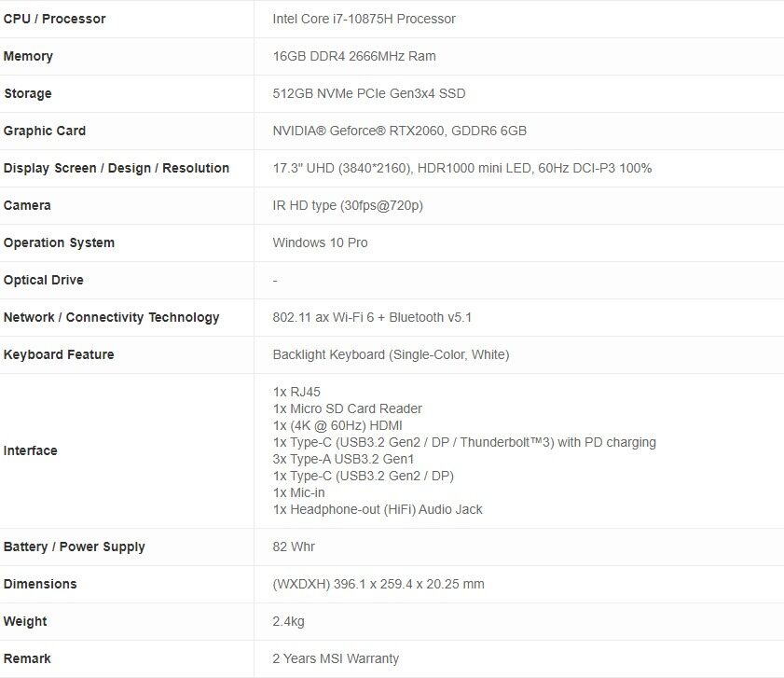
Task: Select the Storage row label
Action: [28, 93]
